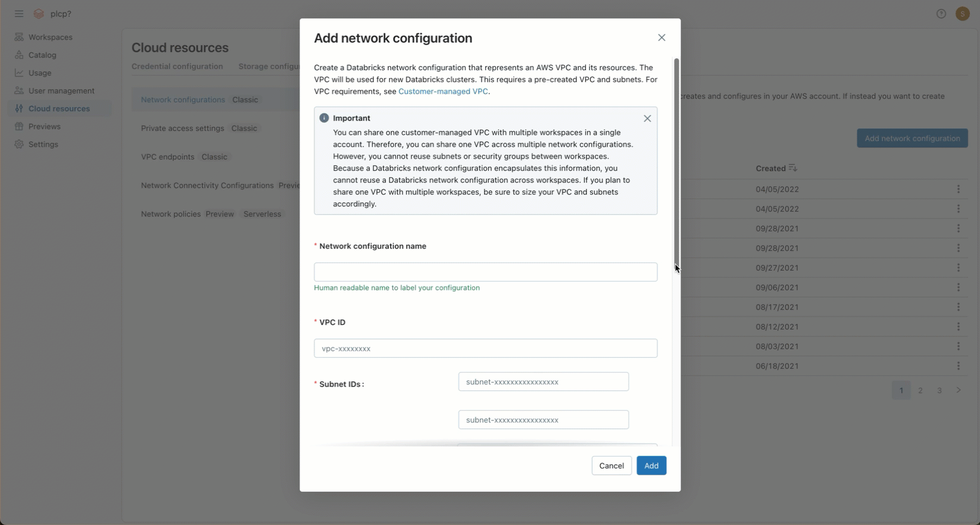Click the blue Add button
Screen dimensions: 980x525
[x=651, y=465]
